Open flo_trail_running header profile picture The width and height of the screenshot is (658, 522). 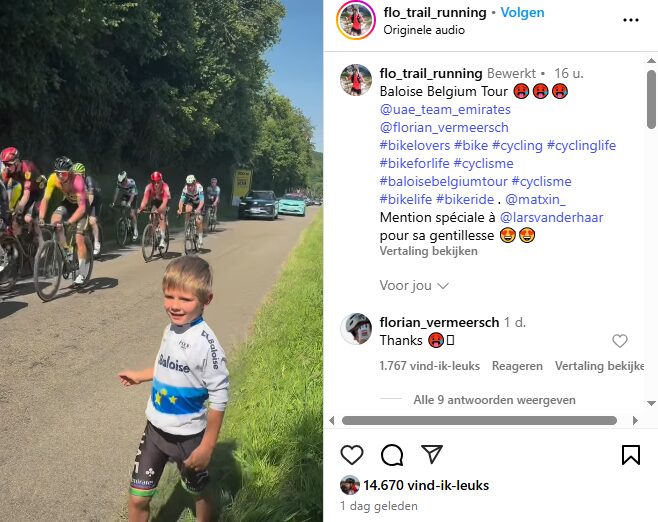click(x=356, y=20)
